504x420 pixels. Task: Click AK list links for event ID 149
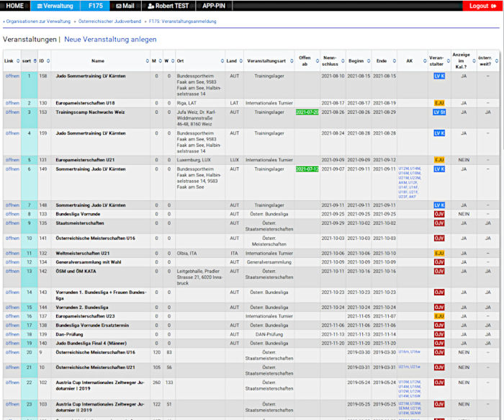click(x=410, y=182)
